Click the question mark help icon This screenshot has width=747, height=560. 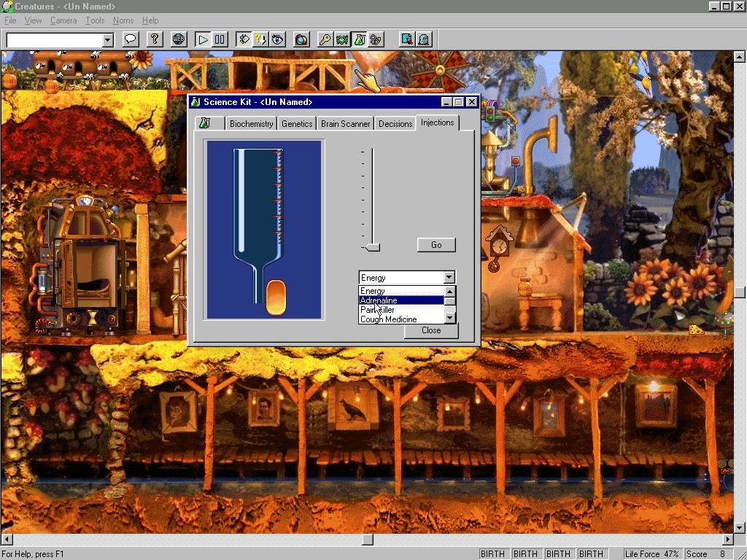click(154, 39)
